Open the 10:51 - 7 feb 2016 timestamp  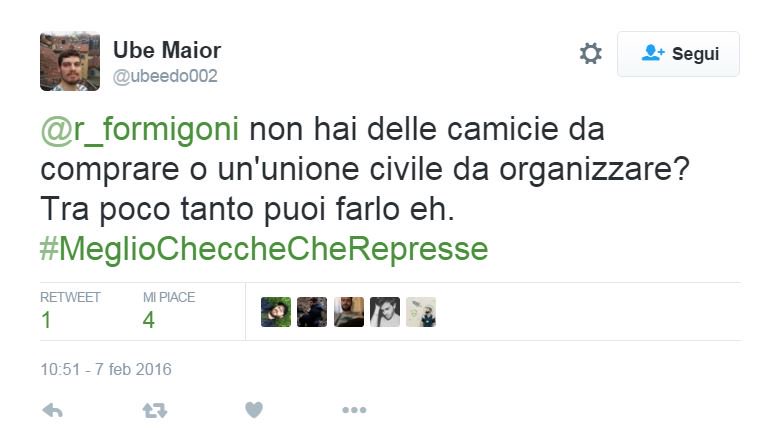tap(106, 370)
